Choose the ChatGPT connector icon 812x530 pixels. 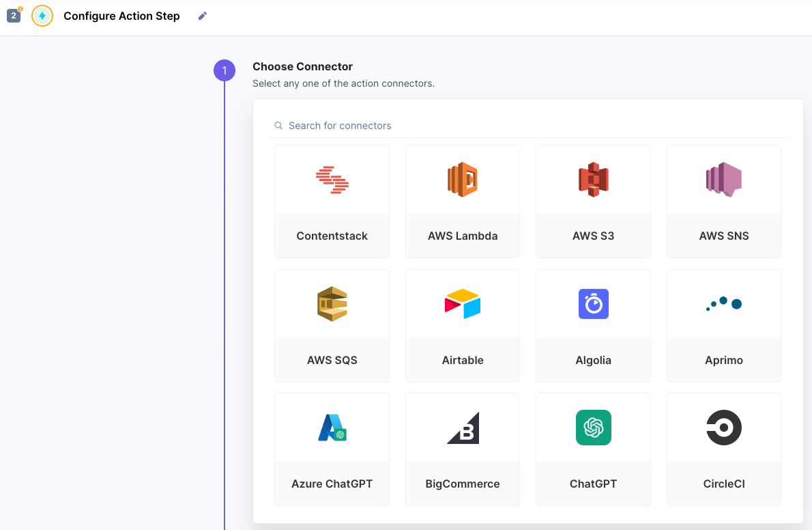point(593,428)
